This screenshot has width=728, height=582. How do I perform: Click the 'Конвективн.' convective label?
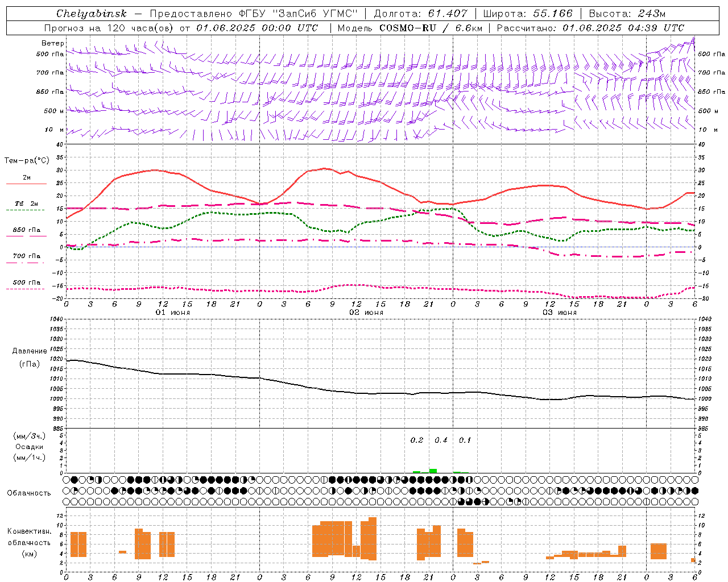pos(30,531)
